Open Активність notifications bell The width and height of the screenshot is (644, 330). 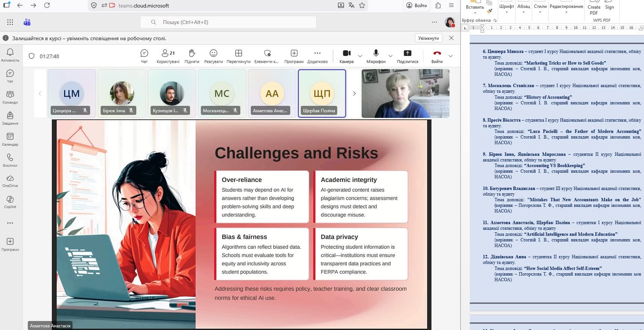coord(10,55)
